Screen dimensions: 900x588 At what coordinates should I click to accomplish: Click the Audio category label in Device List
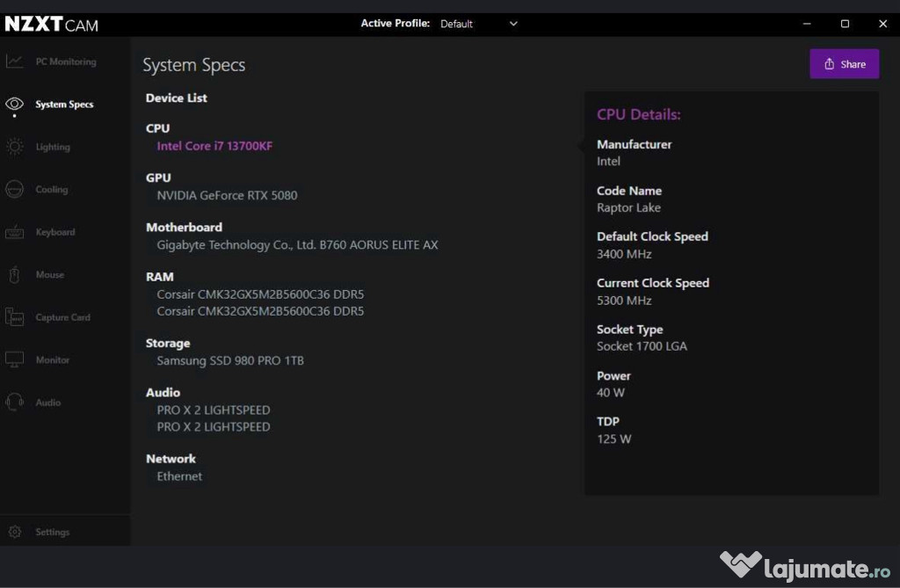[163, 393]
